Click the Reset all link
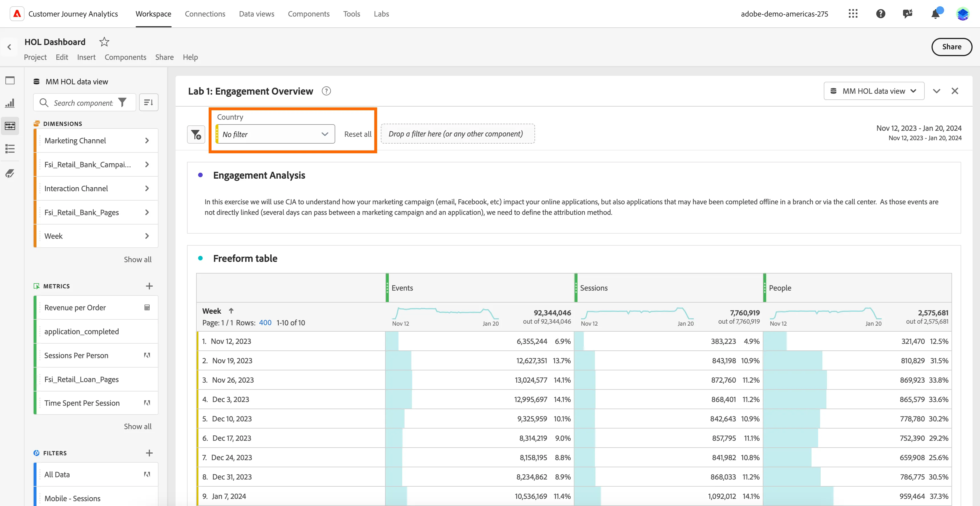 (x=358, y=134)
